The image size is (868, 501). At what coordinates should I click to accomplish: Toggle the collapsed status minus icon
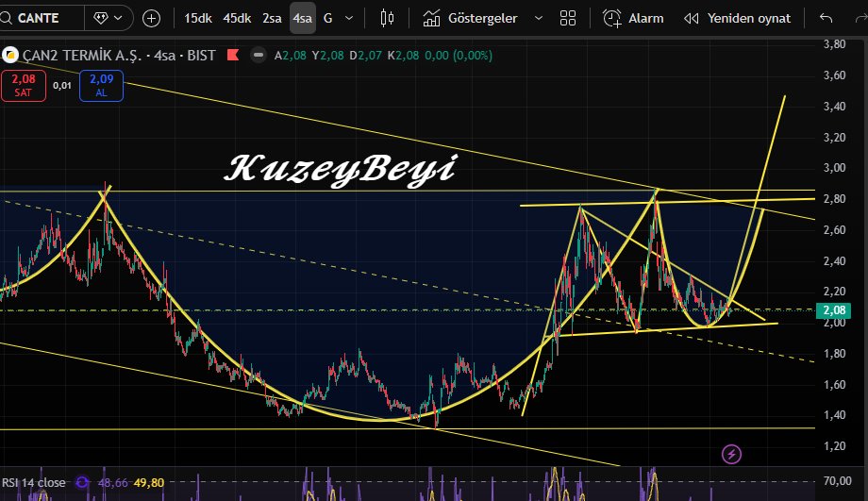(x=258, y=55)
